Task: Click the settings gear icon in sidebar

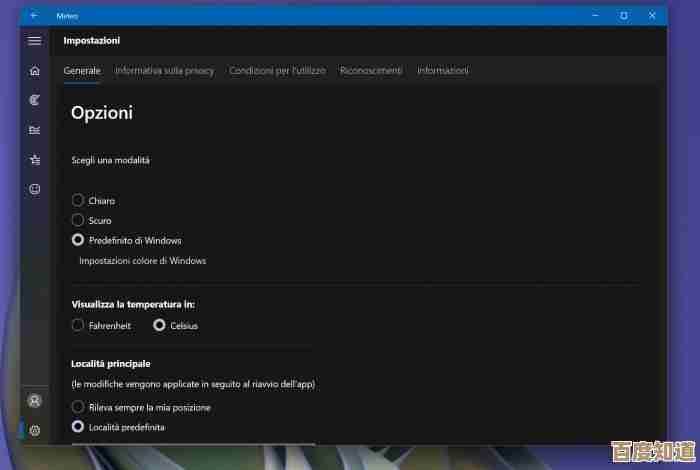Action: [x=35, y=431]
